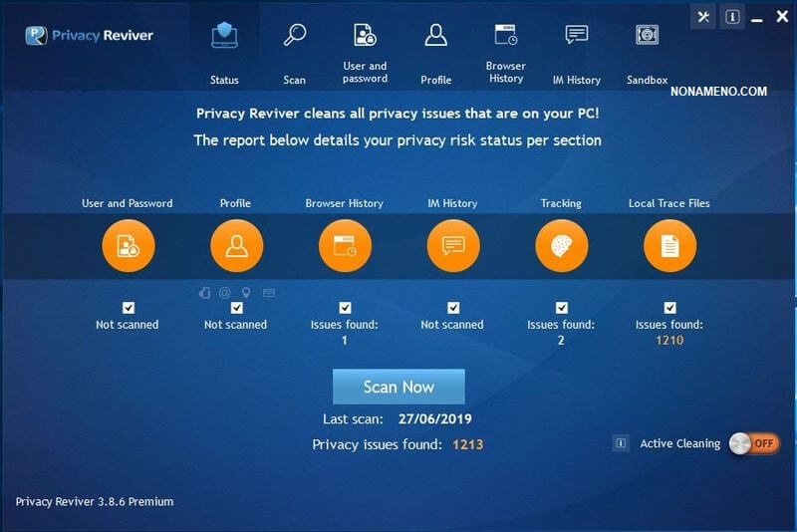Turn on the Active Cleaning switch
The height and width of the screenshot is (532, 797).
tap(754, 444)
